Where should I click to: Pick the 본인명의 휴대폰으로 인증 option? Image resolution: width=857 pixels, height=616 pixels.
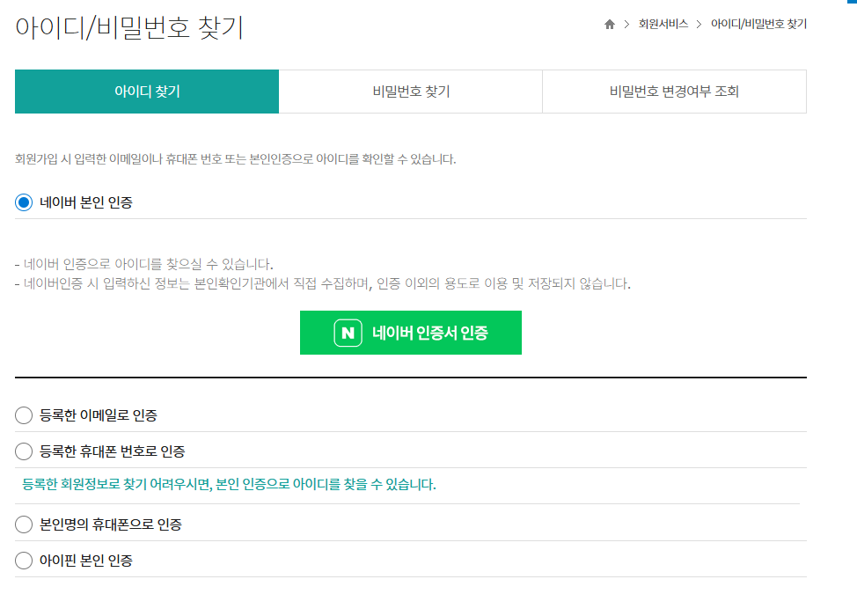[x=24, y=524]
